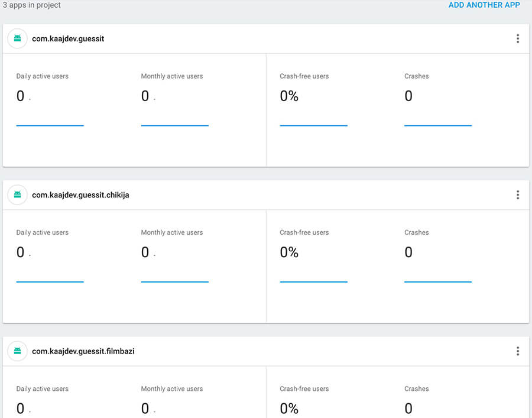The height and width of the screenshot is (418, 532).
Task: Click the Android icon for com.kaajdev.guessit
Action: [17, 38]
